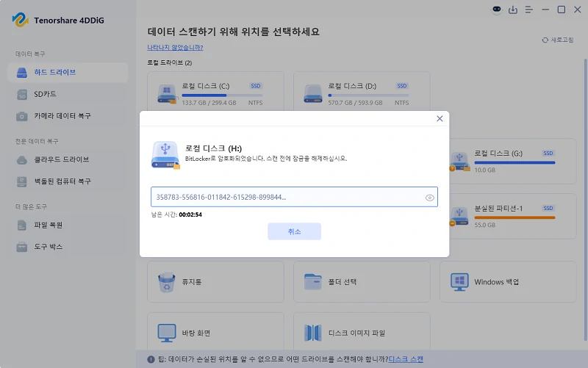Choose the 폴더 선택 folder icon
The width and height of the screenshot is (588, 368).
tap(313, 282)
